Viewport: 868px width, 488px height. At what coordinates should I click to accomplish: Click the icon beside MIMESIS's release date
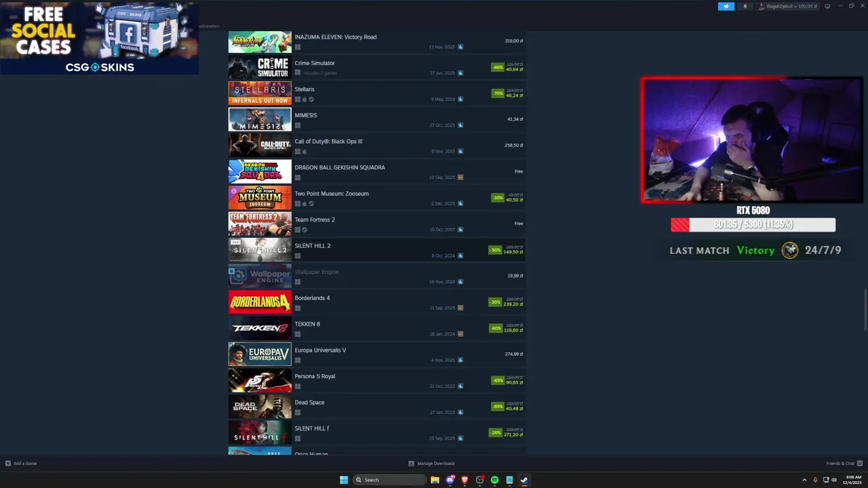click(460, 125)
